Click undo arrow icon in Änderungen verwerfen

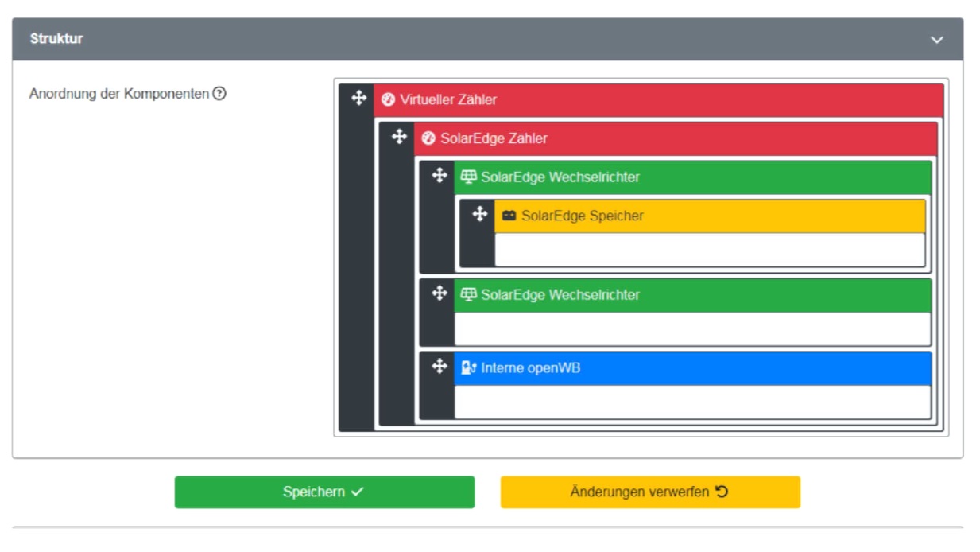[x=722, y=492]
